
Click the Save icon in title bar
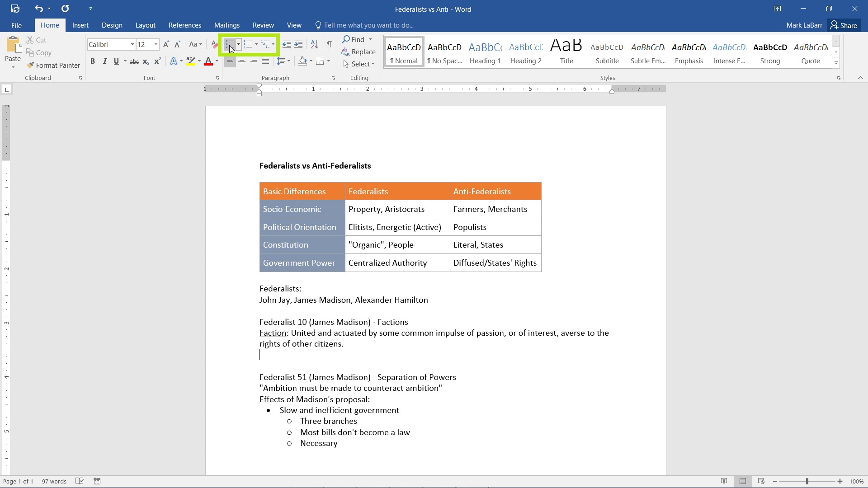[15, 9]
